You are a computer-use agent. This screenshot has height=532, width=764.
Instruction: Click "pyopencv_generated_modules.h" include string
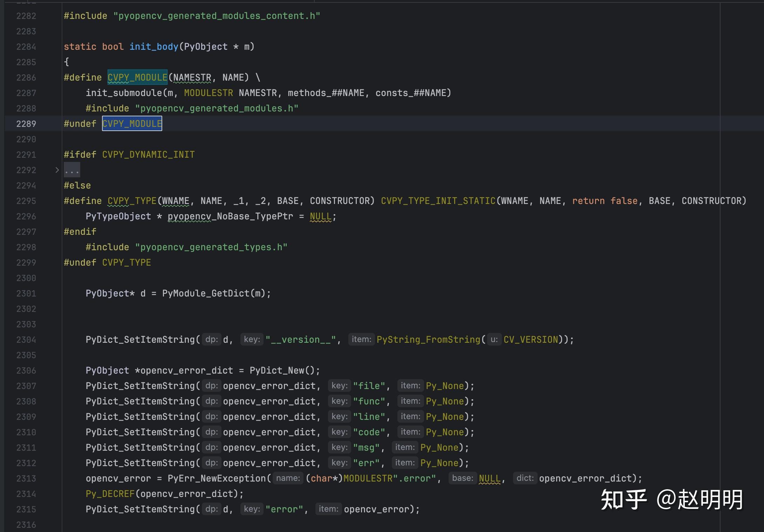(x=217, y=108)
